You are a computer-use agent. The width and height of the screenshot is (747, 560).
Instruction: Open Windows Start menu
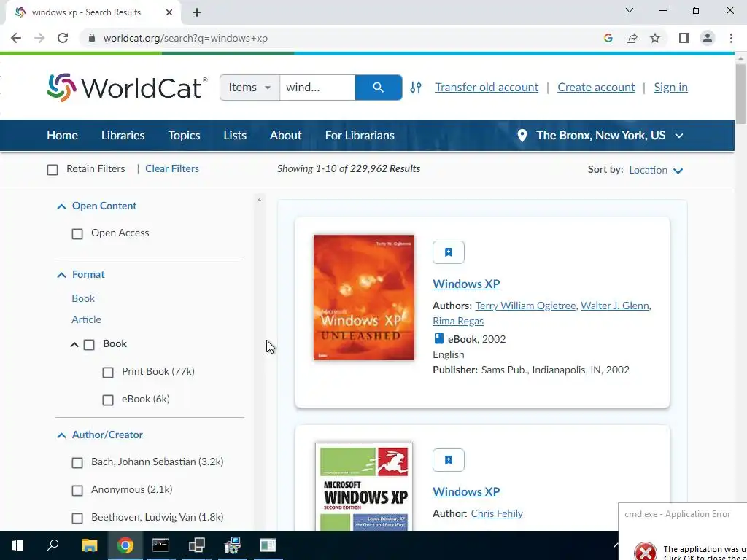click(18, 545)
